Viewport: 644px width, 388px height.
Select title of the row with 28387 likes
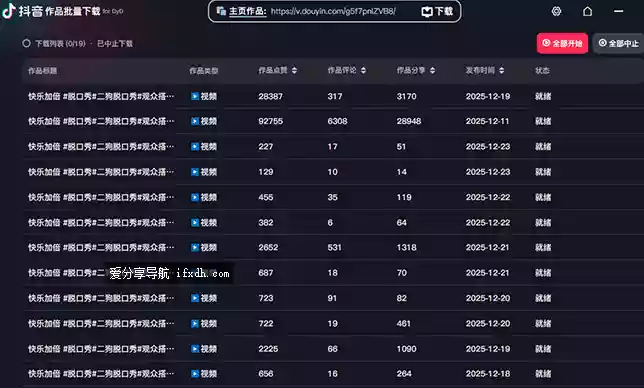pos(101,96)
